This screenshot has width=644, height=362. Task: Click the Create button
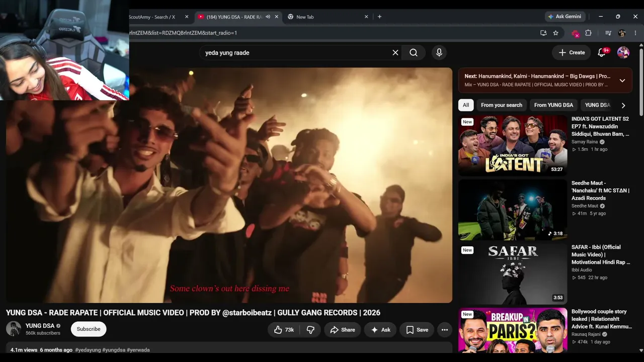[572, 52]
